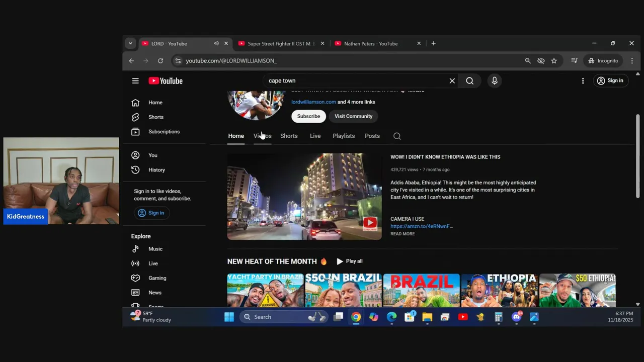Switch to Super Street Fighter II tab
This screenshot has width=644, height=362.
click(x=280, y=44)
